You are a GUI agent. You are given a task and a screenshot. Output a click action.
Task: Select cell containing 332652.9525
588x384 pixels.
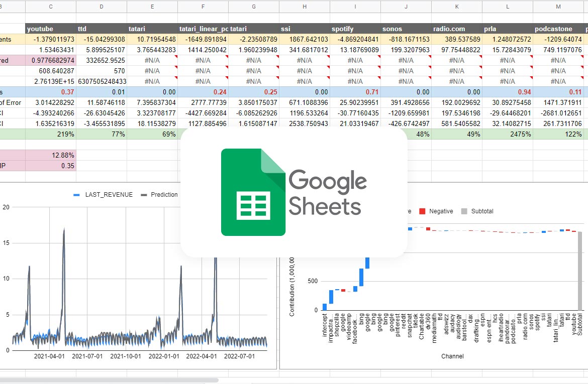[x=101, y=60]
